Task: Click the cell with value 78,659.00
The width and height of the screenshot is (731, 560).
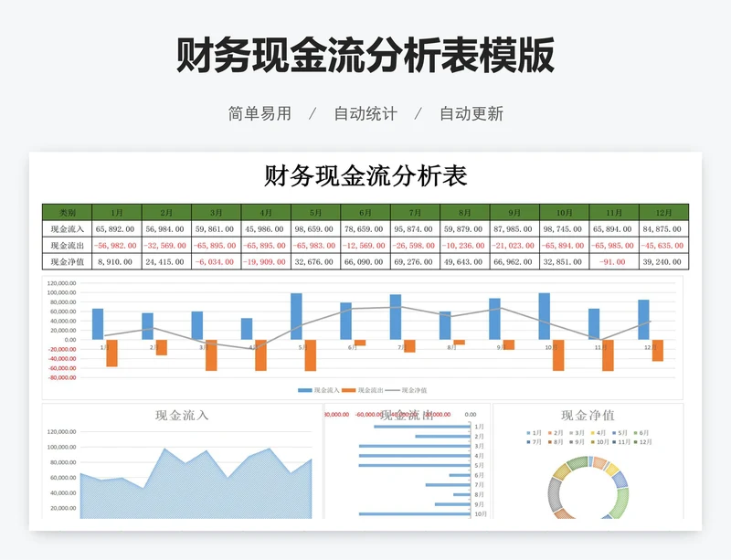Action: pos(365,229)
